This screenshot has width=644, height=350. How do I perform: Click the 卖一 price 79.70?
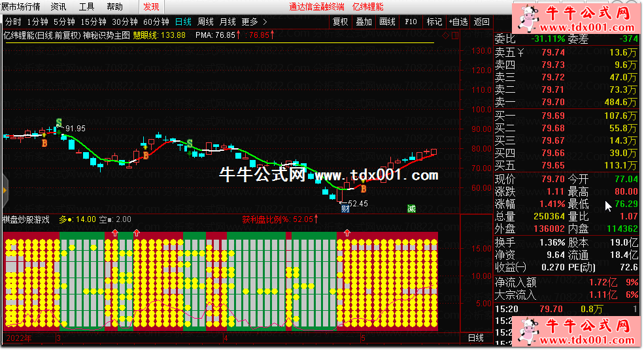pyautogui.click(x=553, y=102)
